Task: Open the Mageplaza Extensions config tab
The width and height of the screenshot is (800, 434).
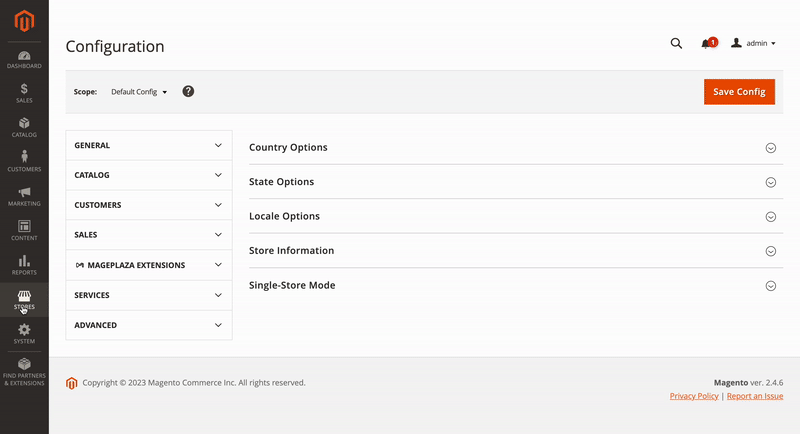Action: [149, 265]
